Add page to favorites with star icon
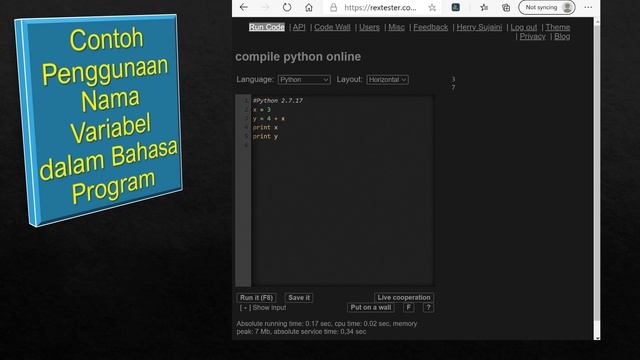Image resolution: width=640 pixels, height=360 pixels. coord(432,7)
